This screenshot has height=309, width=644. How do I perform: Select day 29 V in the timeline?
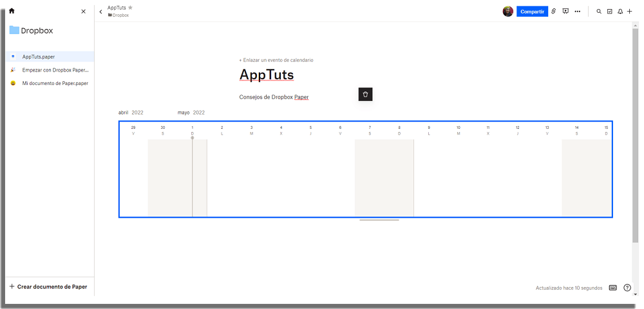pos(133,131)
